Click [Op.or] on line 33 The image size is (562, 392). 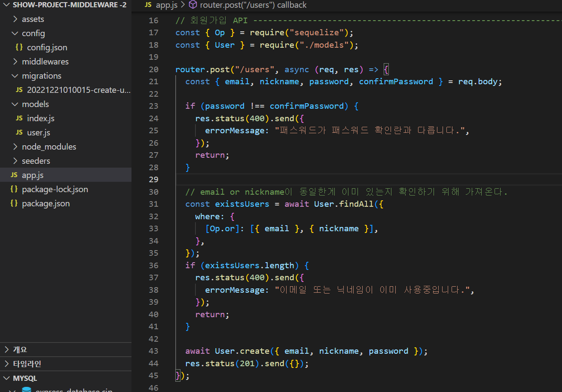[x=222, y=229]
